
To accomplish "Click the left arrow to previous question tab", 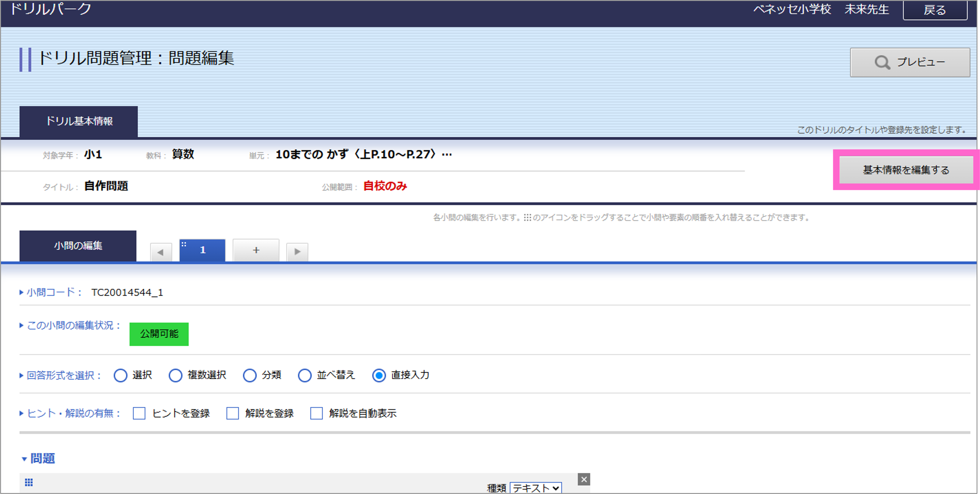I will [160, 252].
